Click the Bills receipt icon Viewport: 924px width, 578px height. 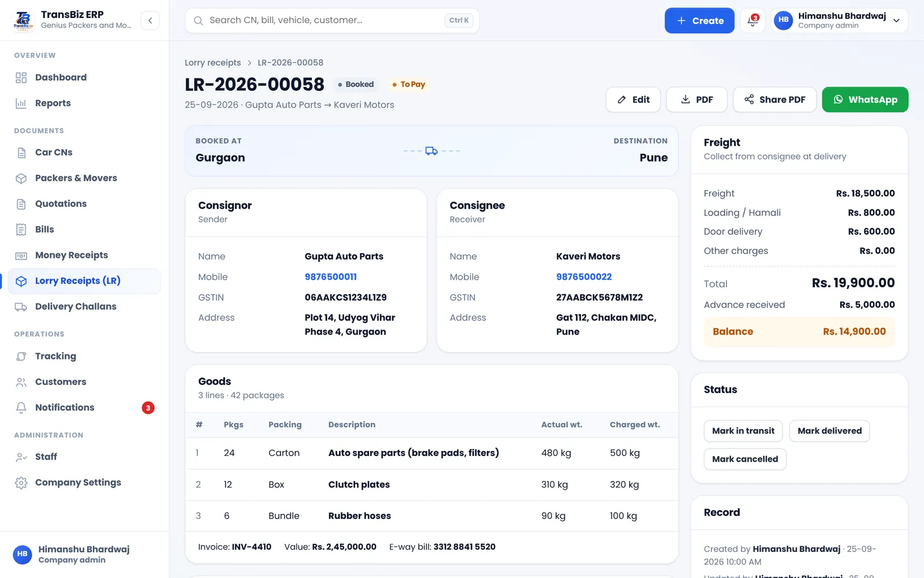(21, 229)
